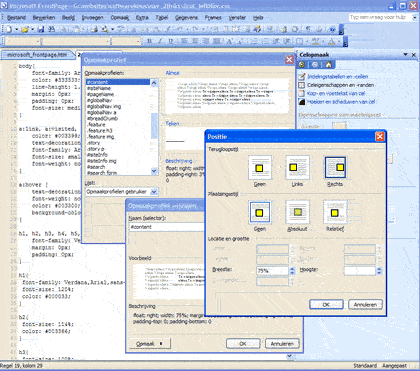Click the Home icon in the Celopmaak pane
The width and height of the screenshot is (420, 371).
tap(328, 65)
